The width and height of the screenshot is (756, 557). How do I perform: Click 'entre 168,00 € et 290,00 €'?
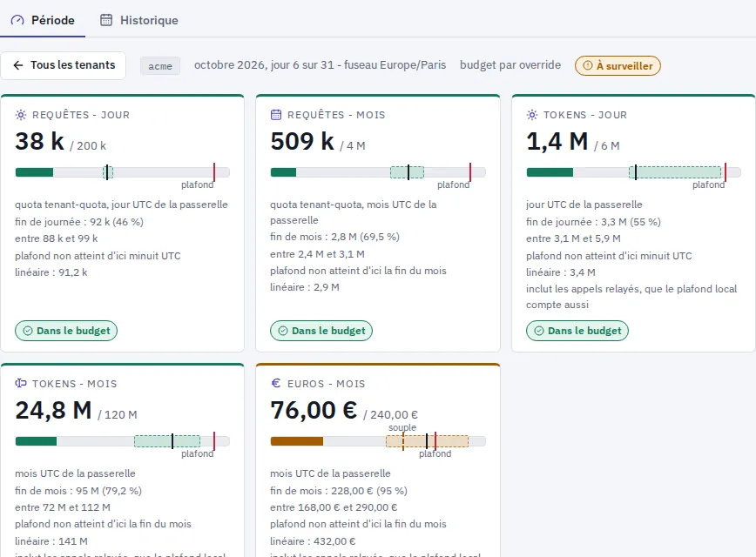pyautogui.click(x=334, y=507)
